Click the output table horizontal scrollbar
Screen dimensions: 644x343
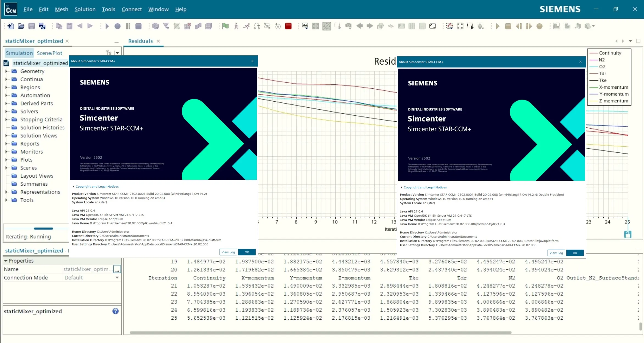pyautogui.click(x=321, y=332)
